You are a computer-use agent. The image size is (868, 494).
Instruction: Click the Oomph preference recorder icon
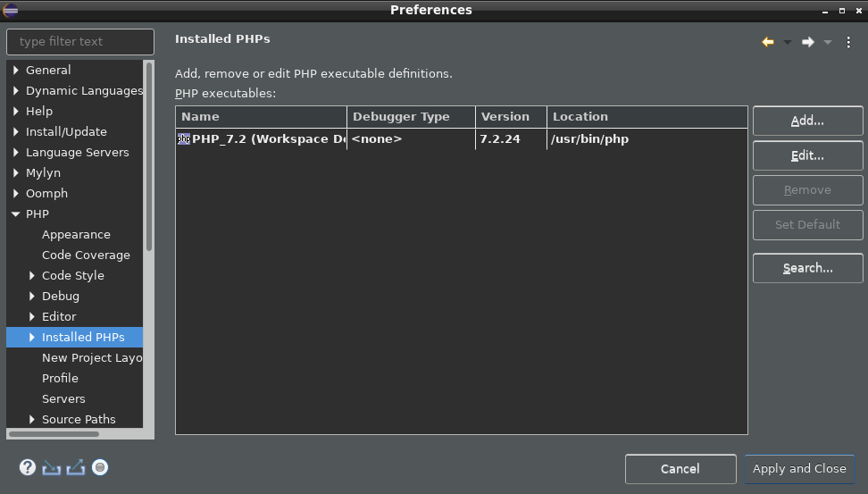100,467
